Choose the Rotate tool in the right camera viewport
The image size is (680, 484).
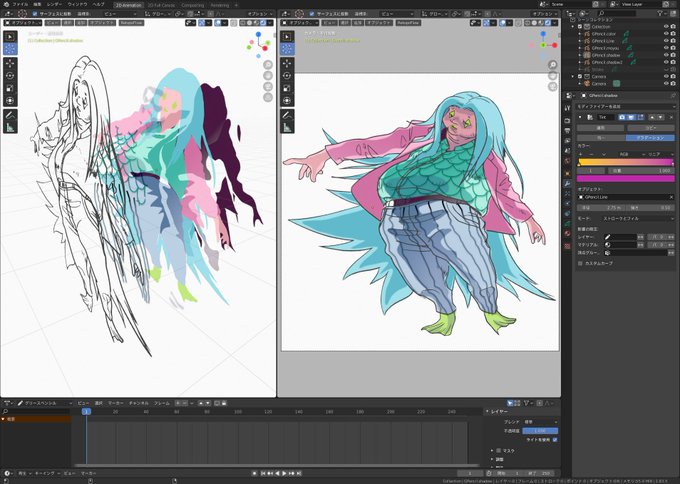[x=287, y=76]
